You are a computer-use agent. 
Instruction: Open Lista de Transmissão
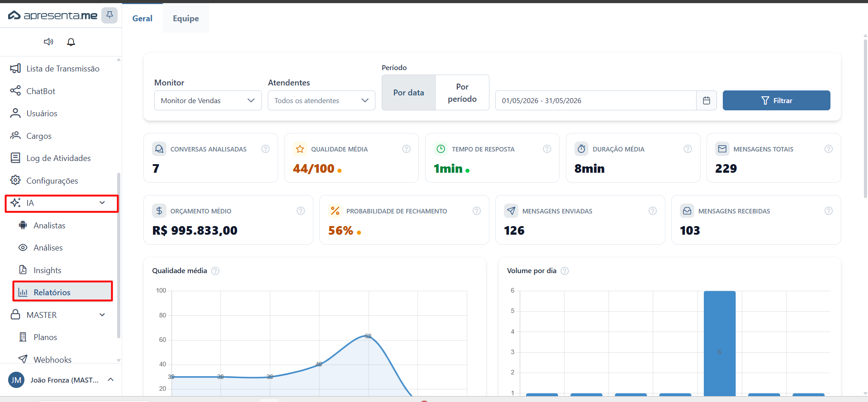tap(61, 69)
